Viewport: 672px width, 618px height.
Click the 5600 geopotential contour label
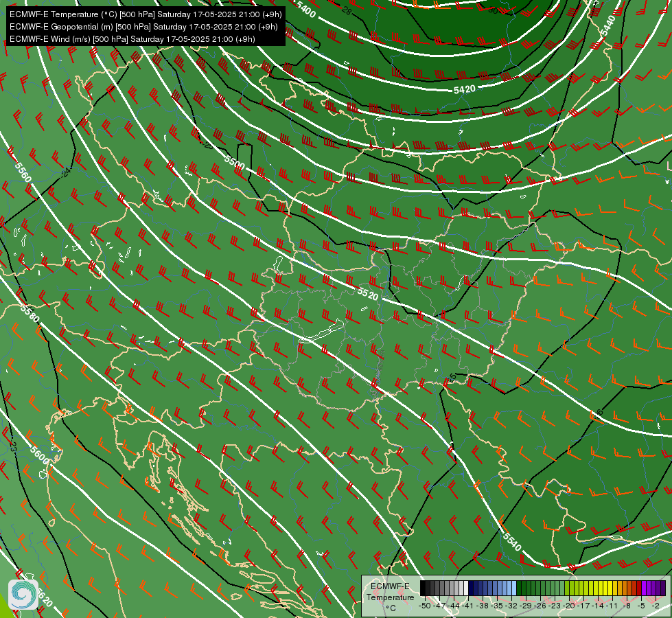pos(39,455)
